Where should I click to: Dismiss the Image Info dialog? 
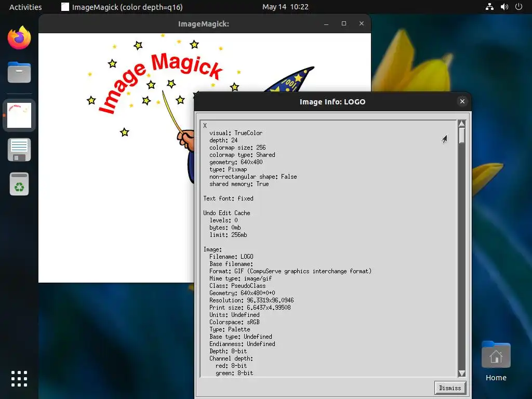tap(450, 388)
